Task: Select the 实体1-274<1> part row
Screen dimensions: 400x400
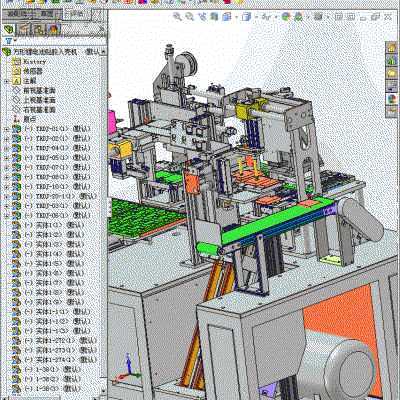Action: pyautogui.click(x=55, y=360)
